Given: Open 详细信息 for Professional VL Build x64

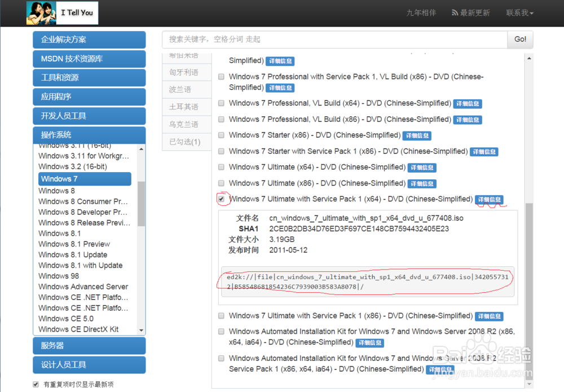Looking at the screenshot, I should point(468,104).
